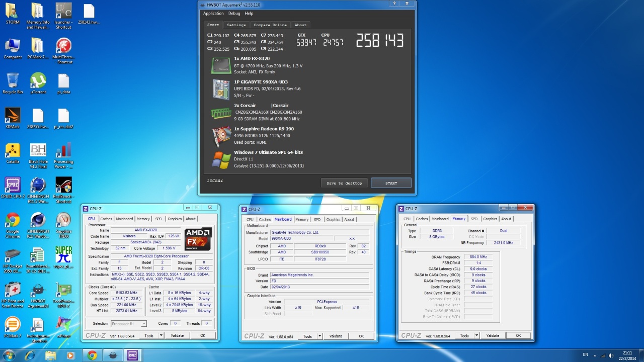Launch the CPUID CPU-Z desktop shortcut

tap(13, 188)
